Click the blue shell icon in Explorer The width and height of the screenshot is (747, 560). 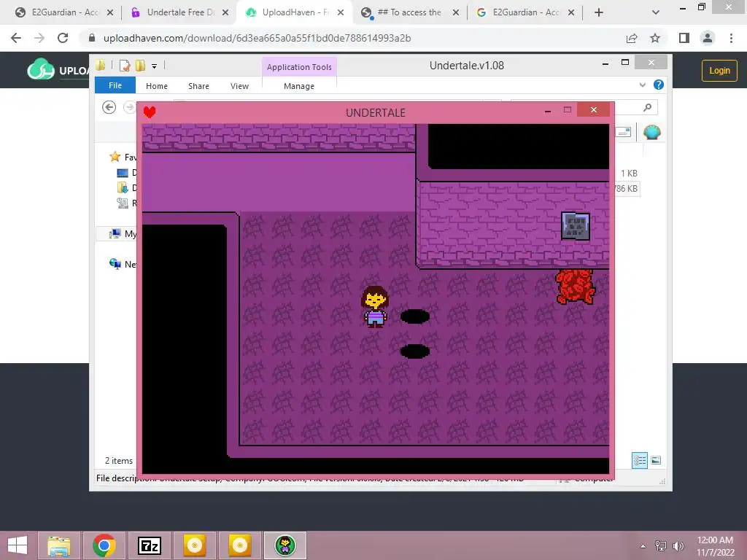[x=651, y=132]
